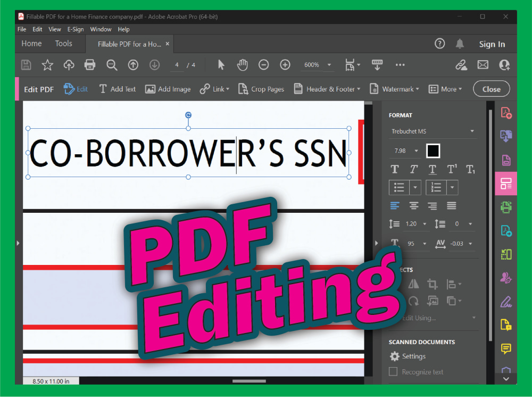Open the black font color swatch
This screenshot has width=532, height=399.
point(433,151)
